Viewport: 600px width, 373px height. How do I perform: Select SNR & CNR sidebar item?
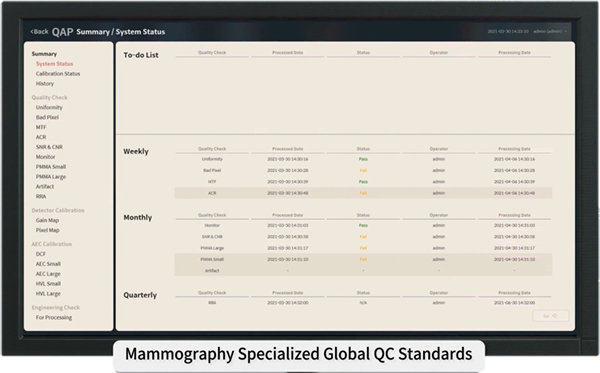49,147
